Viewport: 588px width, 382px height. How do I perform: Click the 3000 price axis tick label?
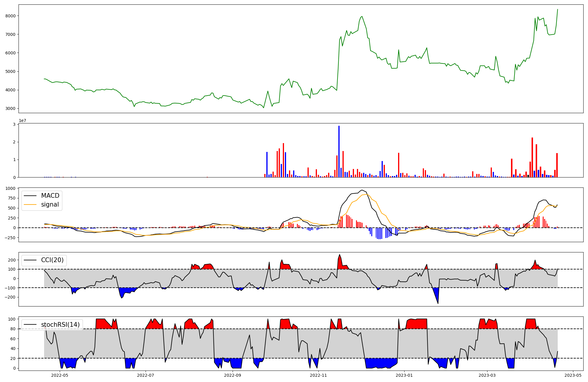point(10,108)
